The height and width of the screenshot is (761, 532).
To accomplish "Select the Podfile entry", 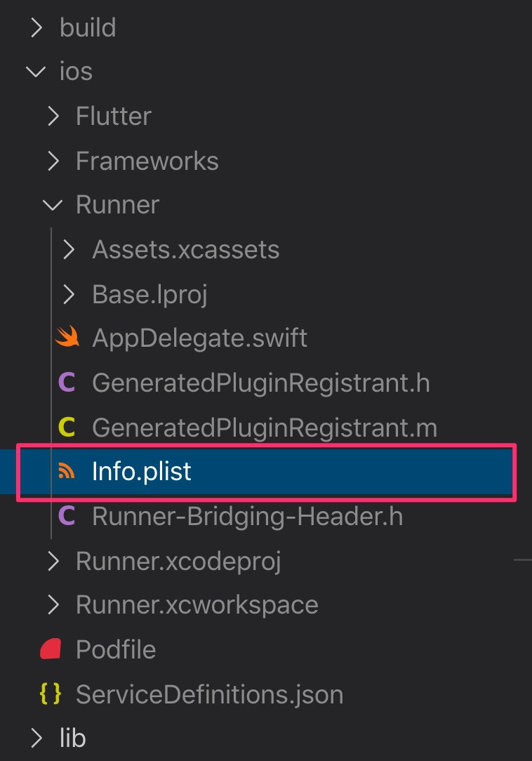I will [115, 649].
